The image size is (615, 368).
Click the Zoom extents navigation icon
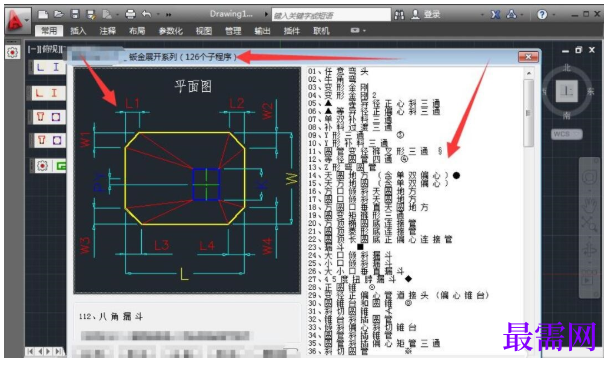(x=589, y=224)
